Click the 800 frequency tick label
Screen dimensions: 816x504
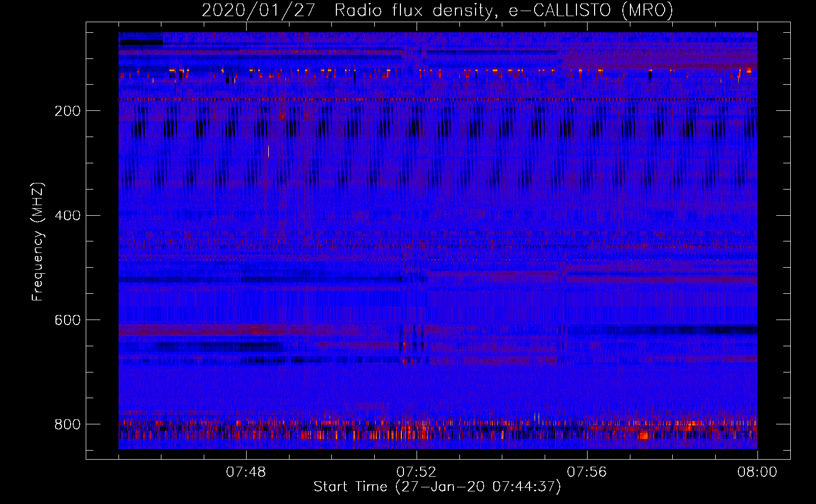67,424
